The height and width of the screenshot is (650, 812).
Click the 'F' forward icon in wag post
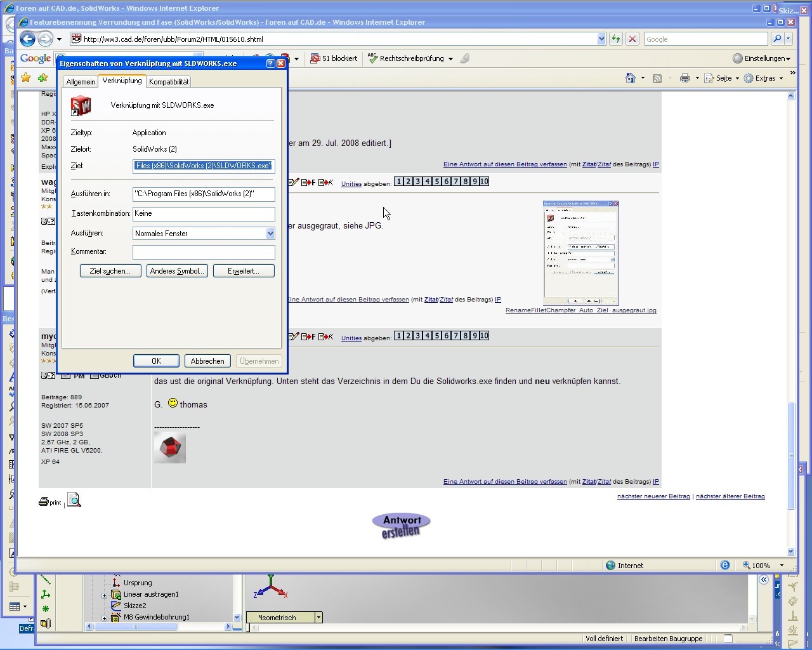(x=308, y=182)
